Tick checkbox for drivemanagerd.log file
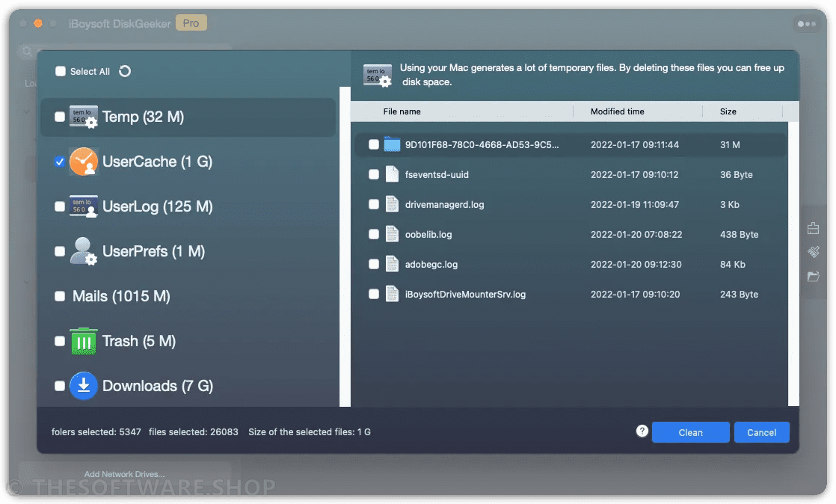This screenshot has height=504, width=836. pyautogui.click(x=374, y=203)
